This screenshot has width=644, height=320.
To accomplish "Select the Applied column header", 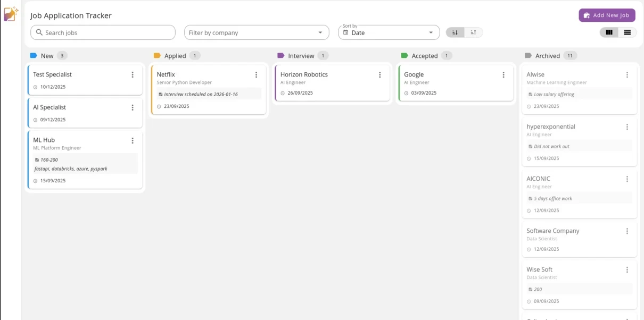I will pos(177,55).
